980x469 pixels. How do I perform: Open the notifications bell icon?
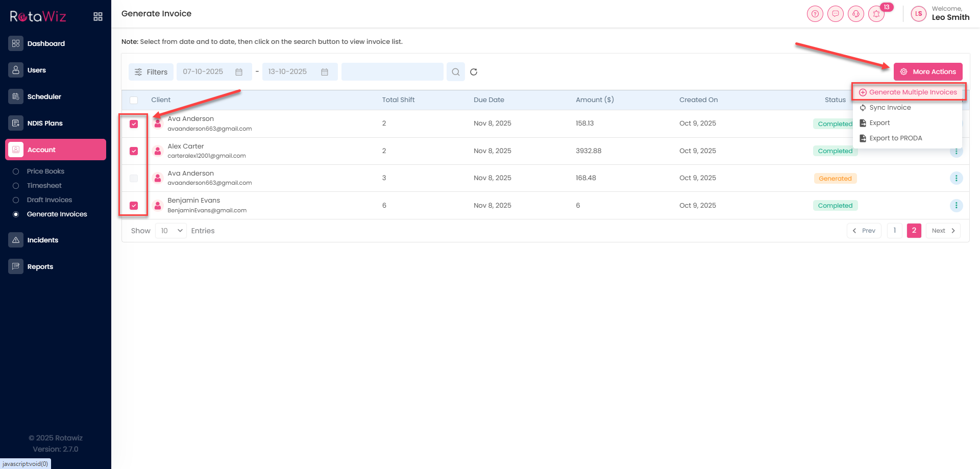click(876, 14)
